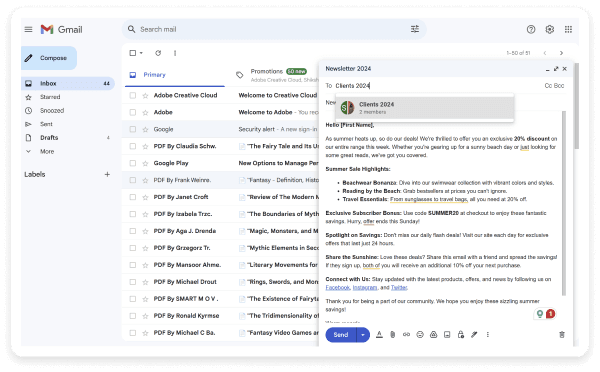Select the Google security alert email checkbox
This screenshot has width=600, height=372.
click(x=133, y=130)
